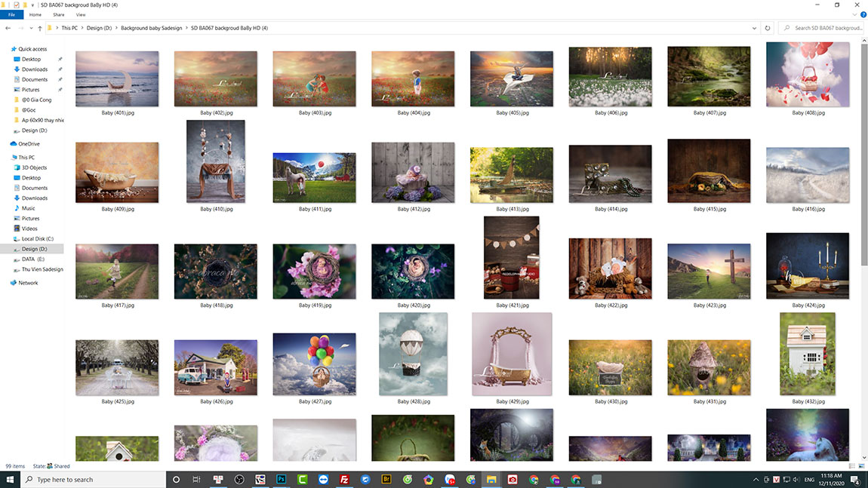This screenshot has width=868, height=488.
Task: Open Task View from the taskbar
Action: click(196, 480)
